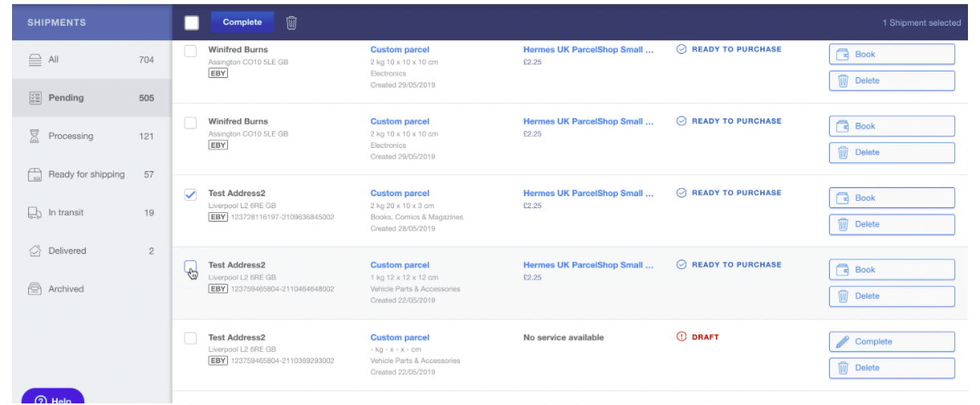
Task: Click the EBY badge before 123759465804-2110464648002
Action: [218, 288]
